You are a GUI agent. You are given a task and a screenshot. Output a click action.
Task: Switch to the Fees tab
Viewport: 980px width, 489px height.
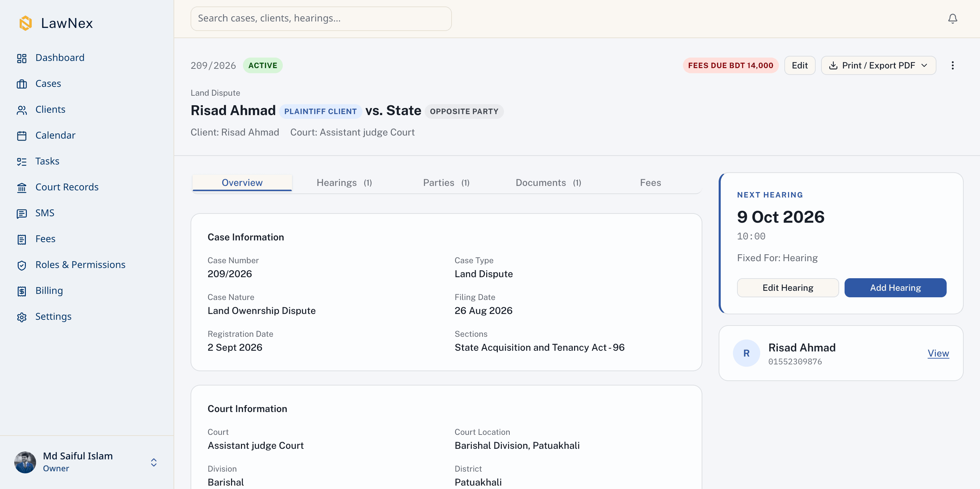650,183
